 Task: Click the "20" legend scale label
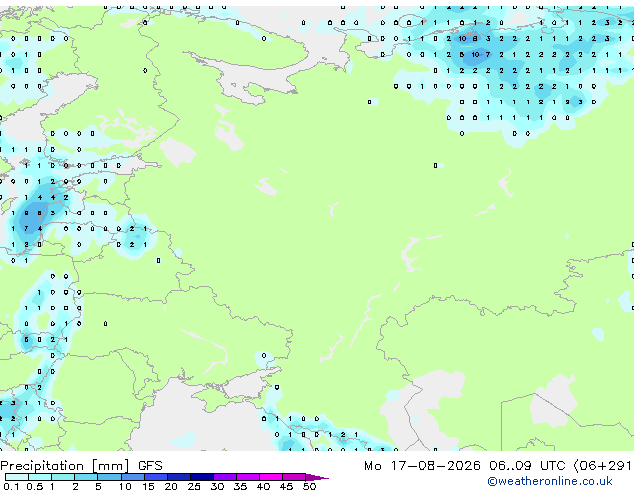pyautogui.click(x=171, y=486)
